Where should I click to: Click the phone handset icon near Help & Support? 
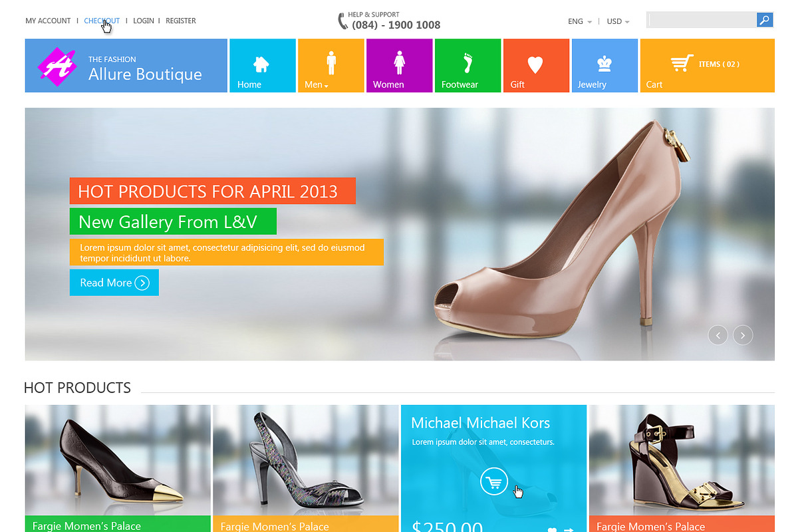click(343, 21)
